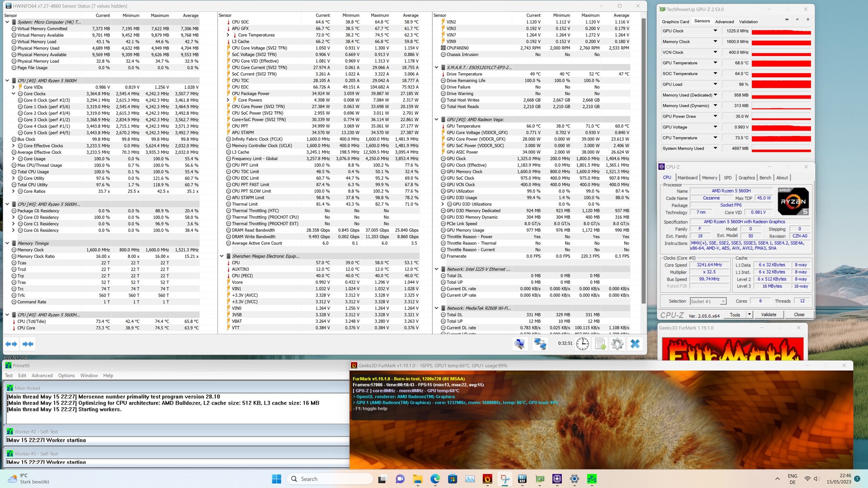The height and width of the screenshot is (488, 868).
Task: Open HWiNFO sensor search magnifier icon
Action: (520, 344)
